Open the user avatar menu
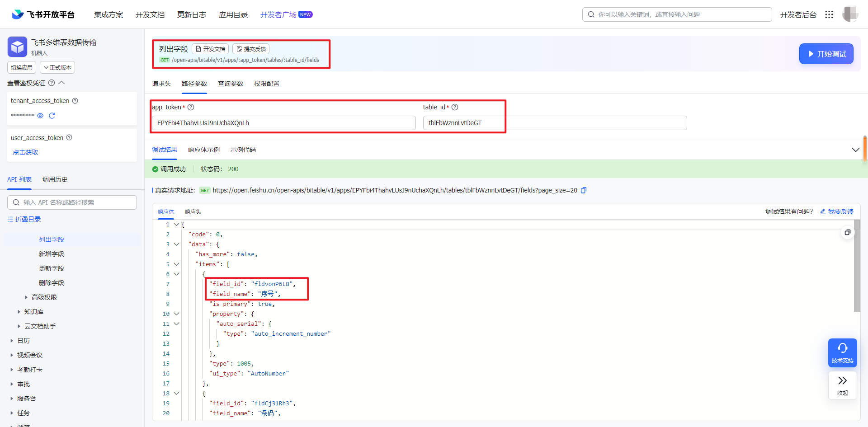Viewport: 868px width, 427px height. 850,14
